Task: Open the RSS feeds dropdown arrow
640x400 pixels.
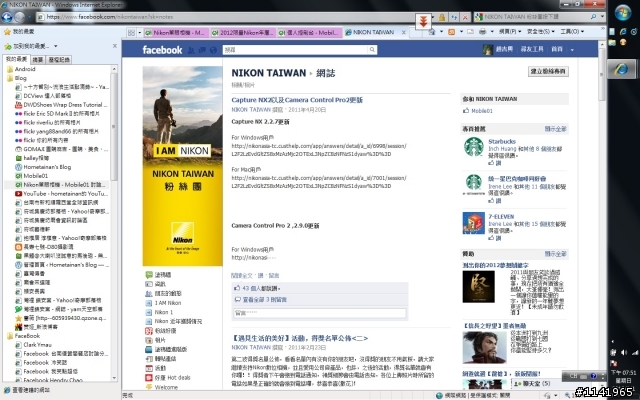Action: coord(461,32)
